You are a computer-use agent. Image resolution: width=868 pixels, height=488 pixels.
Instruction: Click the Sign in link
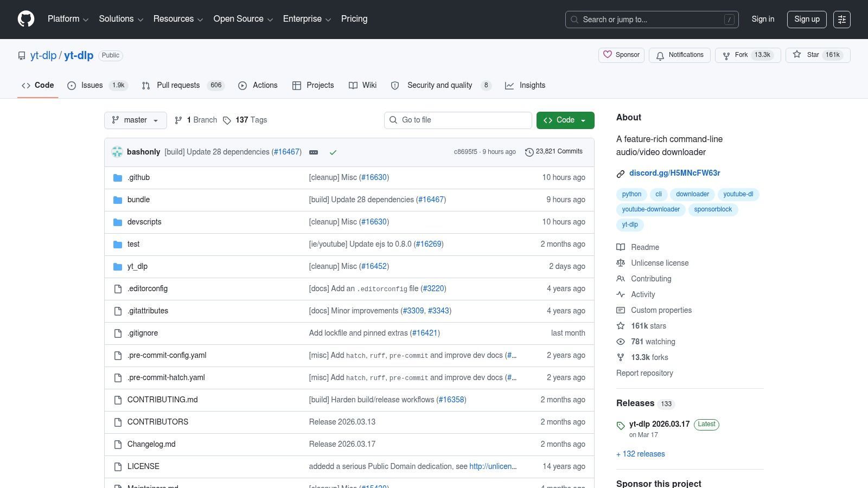pos(763,20)
